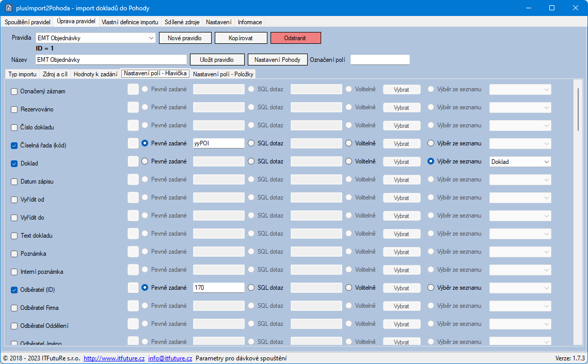Expand the Doklad list dropdown
Screen dimensions: 588x364
(520, 162)
